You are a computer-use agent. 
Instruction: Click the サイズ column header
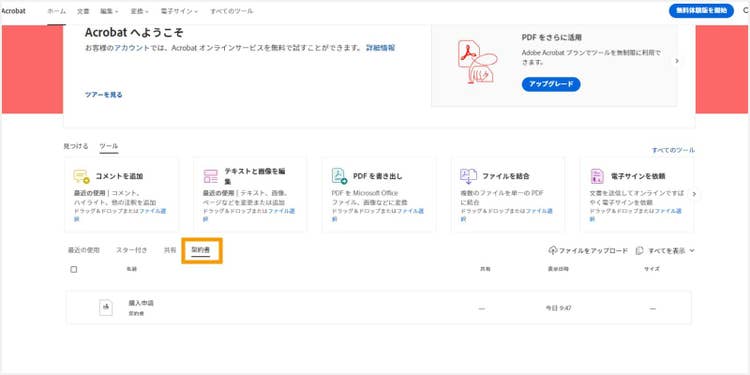pyautogui.click(x=652, y=269)
